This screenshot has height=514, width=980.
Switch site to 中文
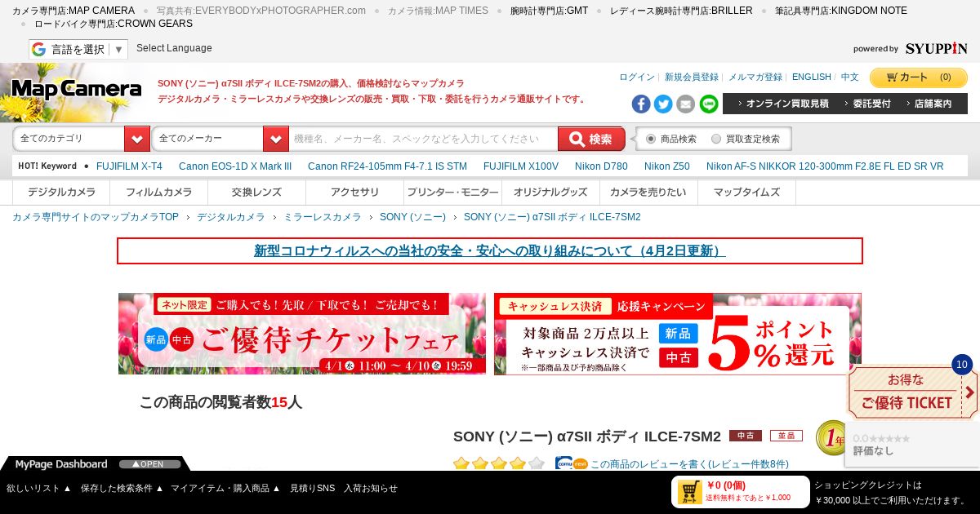coord(850,77)
